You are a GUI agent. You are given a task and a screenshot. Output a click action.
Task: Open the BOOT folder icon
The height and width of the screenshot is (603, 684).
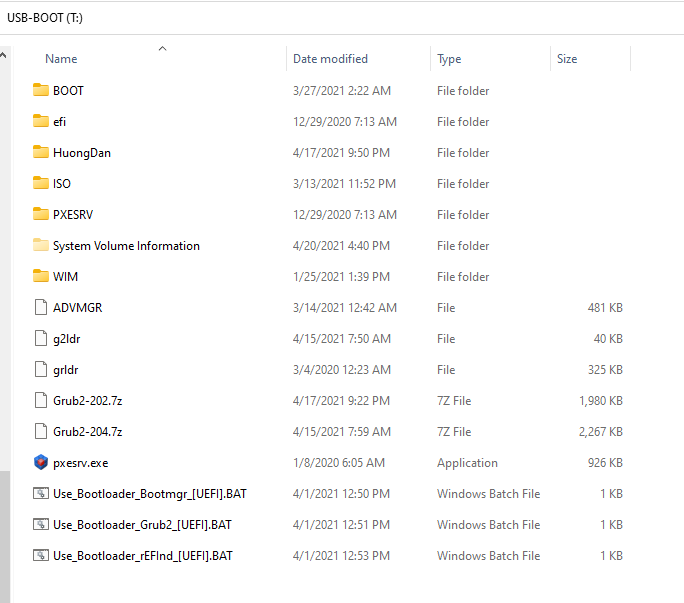tap(41, 90)
